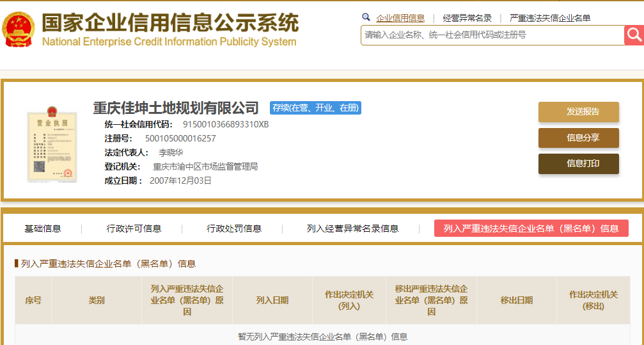Click the 信息分享 button
Image resolution: width=644 pixels, height=345 pixels.
tap(578, 138)
